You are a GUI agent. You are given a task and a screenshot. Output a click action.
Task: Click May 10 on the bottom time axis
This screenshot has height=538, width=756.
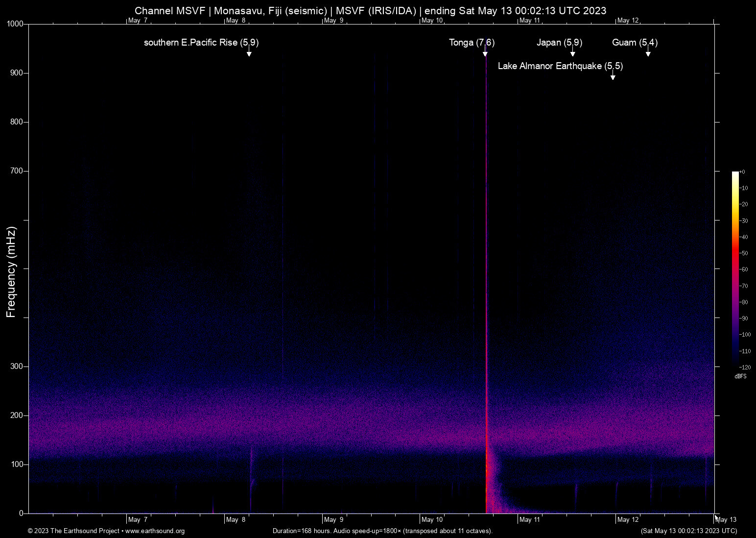click(x=432, y=519)
